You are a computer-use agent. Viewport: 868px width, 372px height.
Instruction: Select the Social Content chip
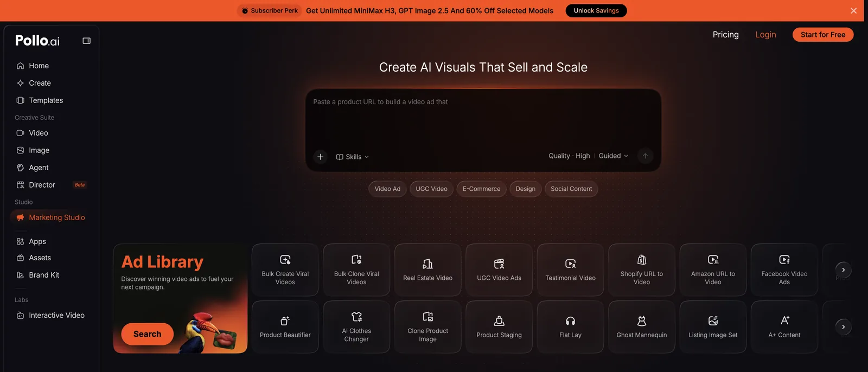(571, 189)
